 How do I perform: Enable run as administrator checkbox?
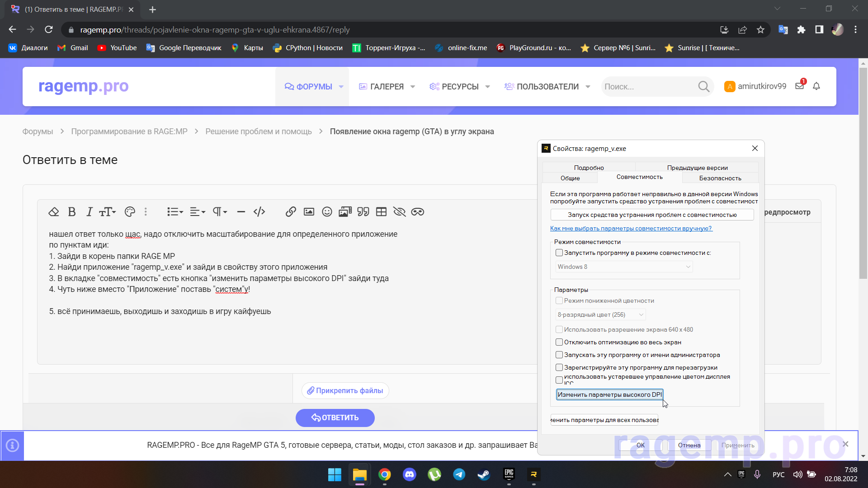click(559, 355)
